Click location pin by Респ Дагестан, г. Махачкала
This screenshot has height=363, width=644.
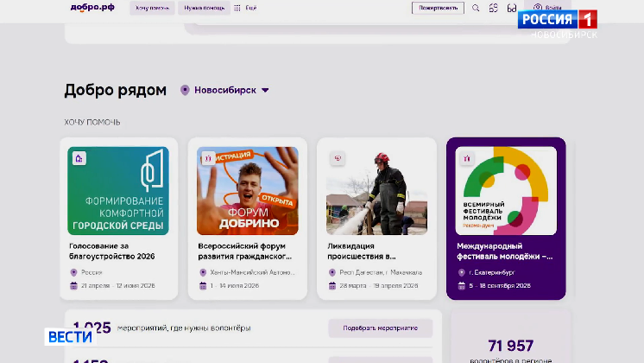tap(332, 272)
